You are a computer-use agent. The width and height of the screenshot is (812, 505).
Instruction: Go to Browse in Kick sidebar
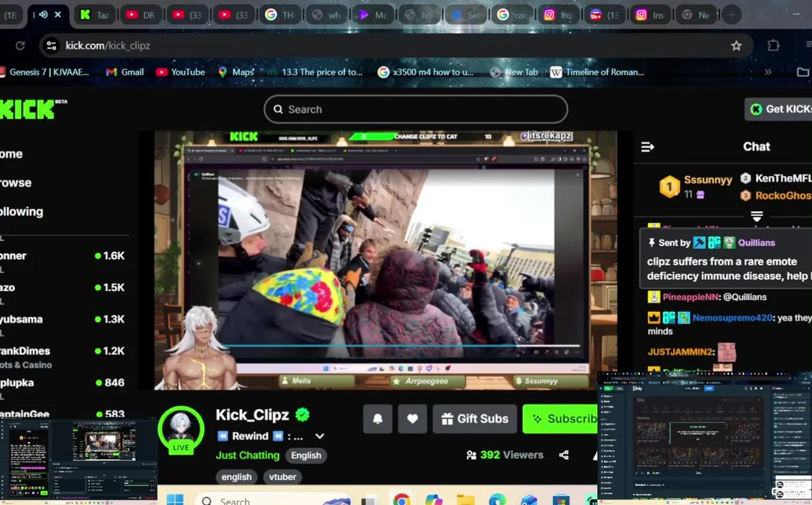pyautogui.click(x=15, y=182)
